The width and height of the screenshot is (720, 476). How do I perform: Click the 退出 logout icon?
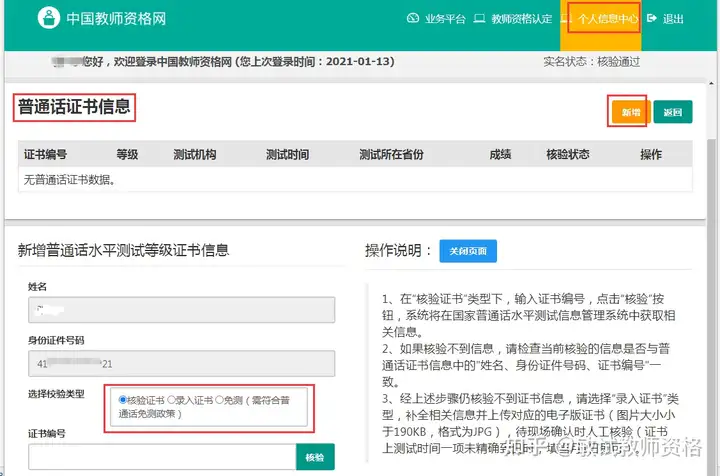(652, 18)
